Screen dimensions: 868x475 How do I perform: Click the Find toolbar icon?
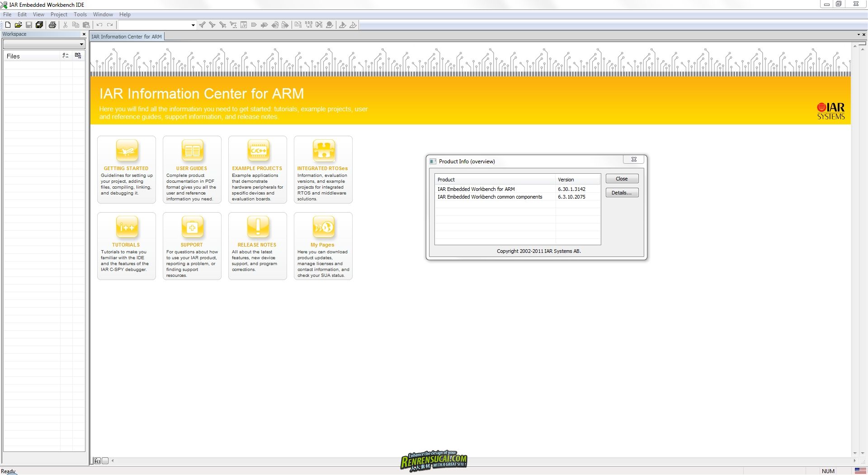[222, 25]
